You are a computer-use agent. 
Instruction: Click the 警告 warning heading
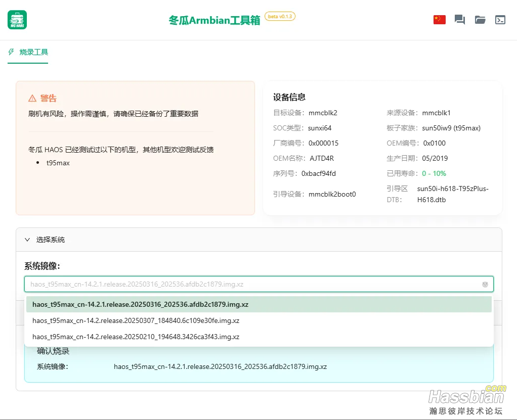pos(49,98)
